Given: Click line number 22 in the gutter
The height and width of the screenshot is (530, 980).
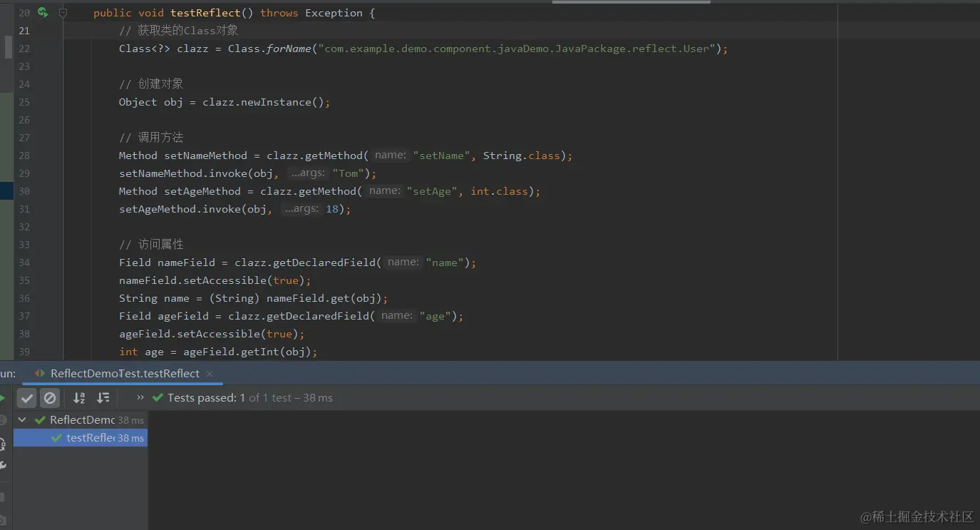Looking at the screenshot, I should pyautogui.click(x=24, y=49).
